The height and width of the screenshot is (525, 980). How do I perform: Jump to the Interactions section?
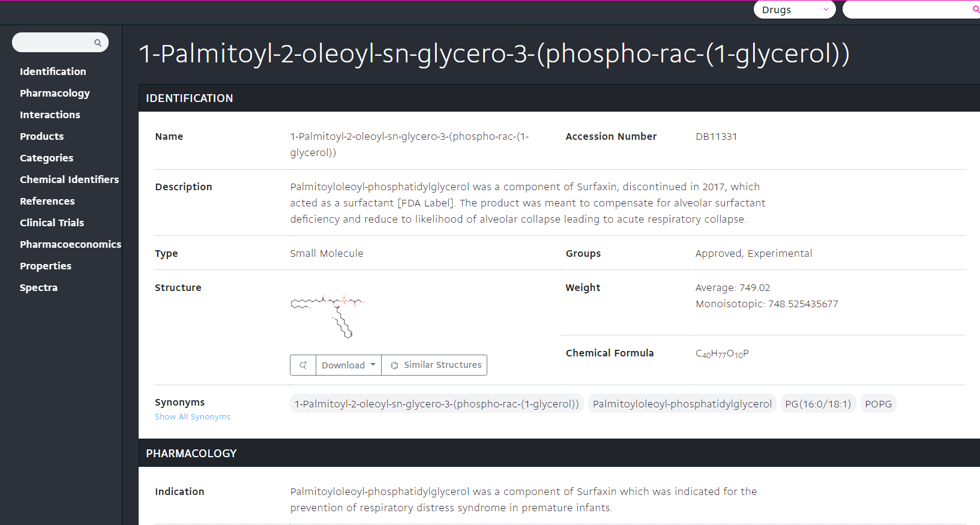click(50, 115)
